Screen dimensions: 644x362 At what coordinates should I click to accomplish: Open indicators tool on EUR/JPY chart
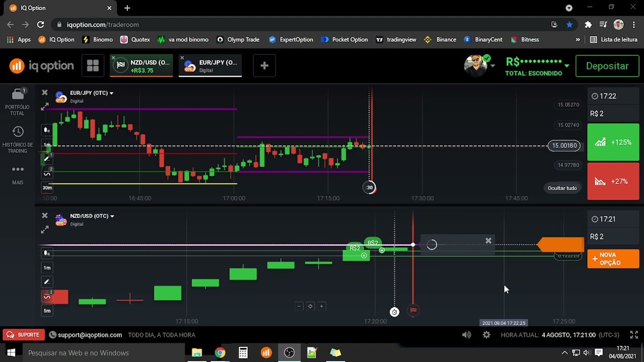47,173
